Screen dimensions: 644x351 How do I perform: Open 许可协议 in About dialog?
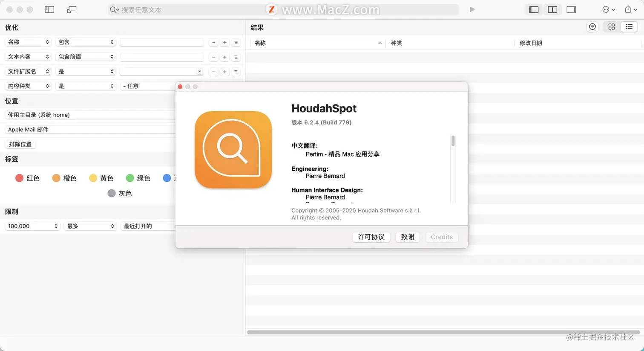[x=371, y=237]
